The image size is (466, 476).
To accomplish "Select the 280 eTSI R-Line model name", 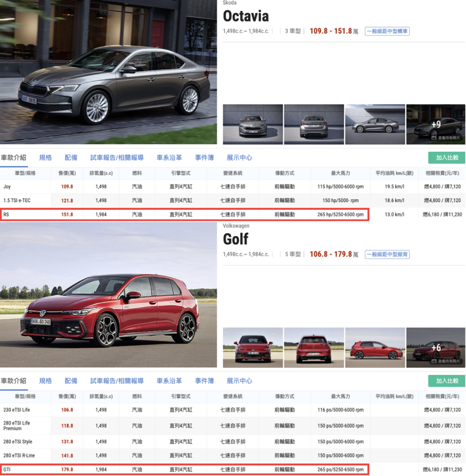I will click(x=19, y=455).
